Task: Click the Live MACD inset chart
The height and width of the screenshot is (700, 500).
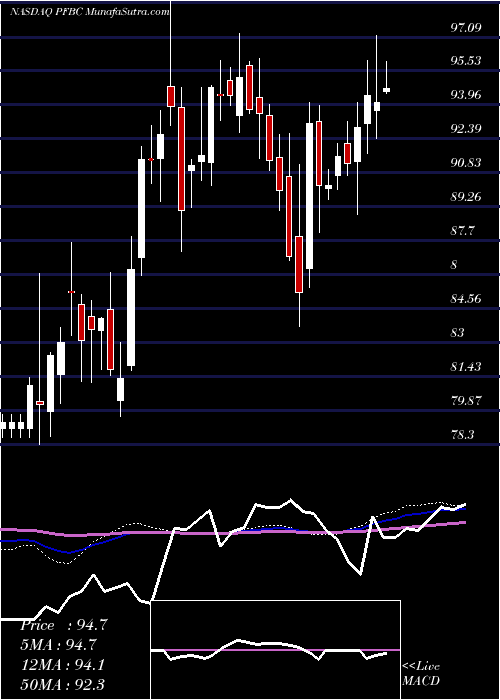Action: tap(275, 650)
